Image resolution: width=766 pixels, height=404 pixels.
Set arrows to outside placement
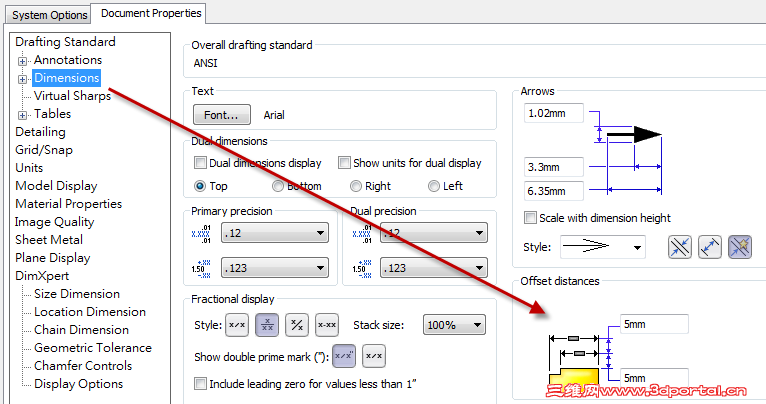point(682,247)
